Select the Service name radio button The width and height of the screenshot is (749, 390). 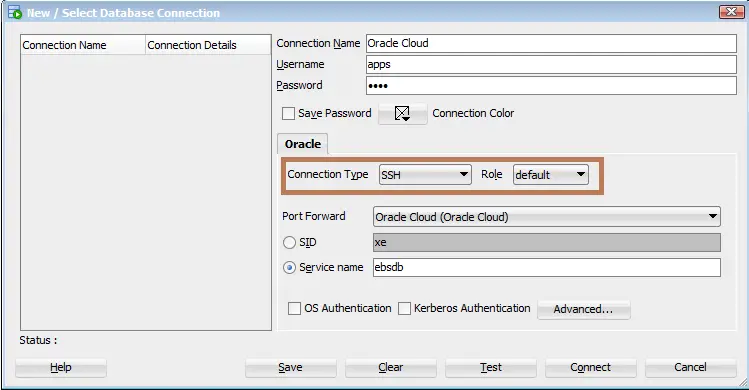pyautogui.click(x=289, y=268)
